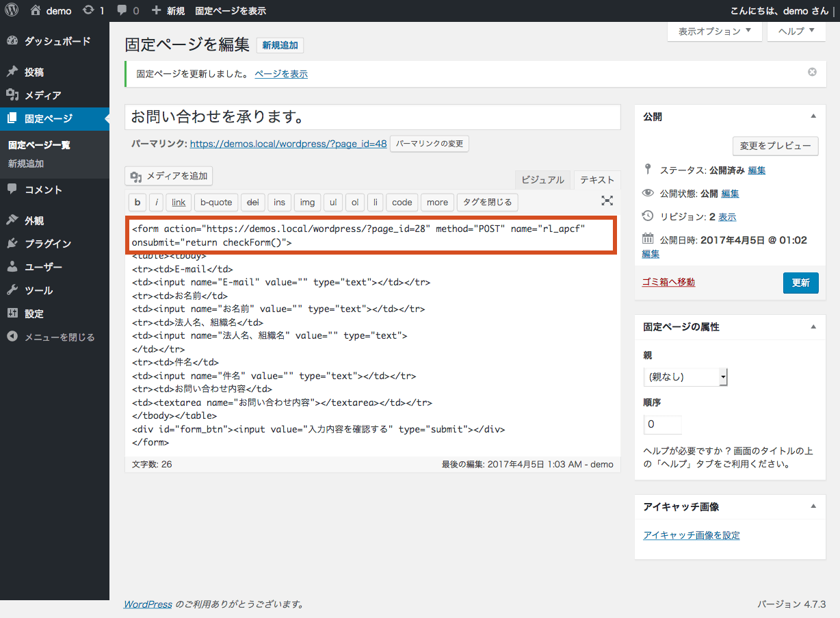The height and width of the screenshot is (618, 840).
Task: Click the page title input field
Action: click(373, 117)
